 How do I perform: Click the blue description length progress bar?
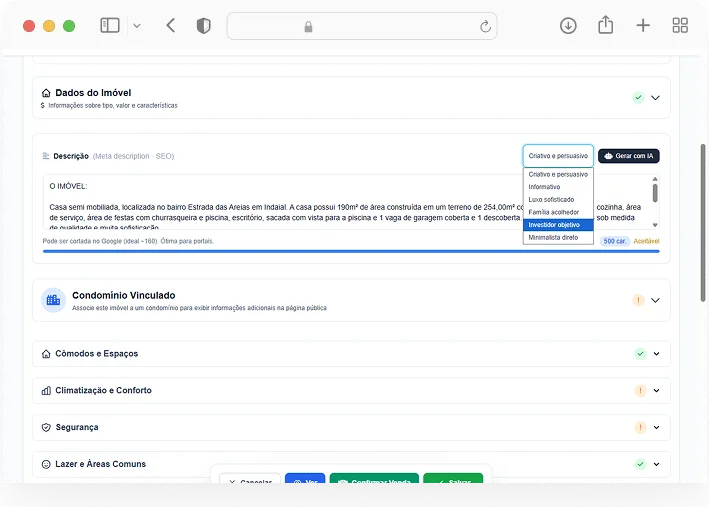pos(351,251)
